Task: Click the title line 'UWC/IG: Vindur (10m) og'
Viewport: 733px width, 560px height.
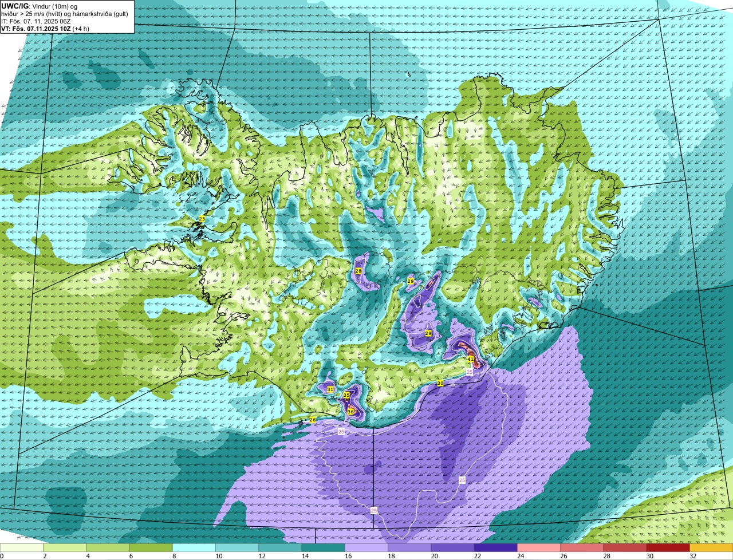Action: click(x=40, y=5)
